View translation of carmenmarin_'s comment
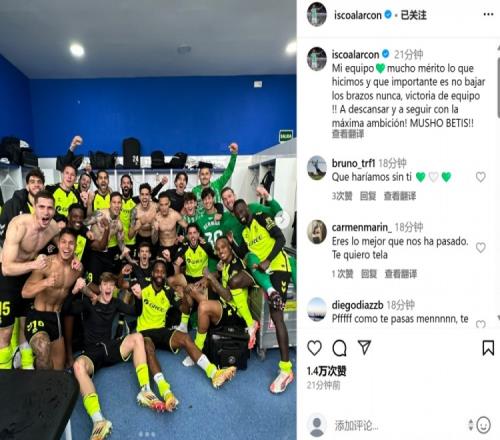This screenshot has width=500, height=440. pyautogui.click(x=401, y=274)
